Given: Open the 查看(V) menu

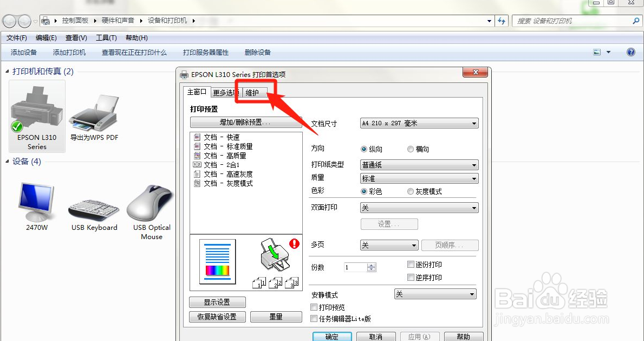Looking at the screenshot, I should pos(76,38).
